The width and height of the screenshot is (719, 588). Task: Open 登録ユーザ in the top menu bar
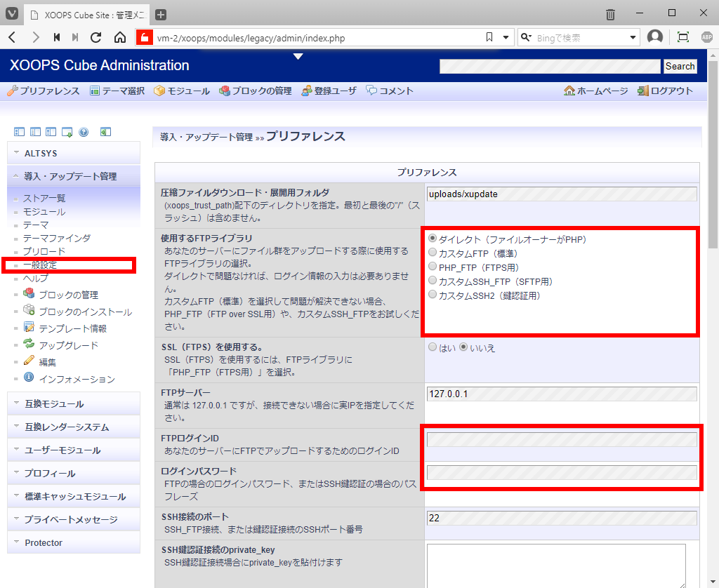point(329,91)
